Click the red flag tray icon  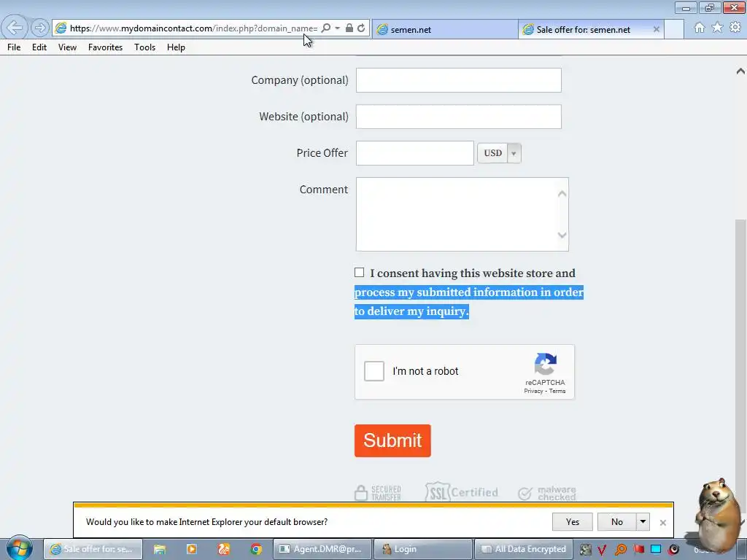click(638, 550)
